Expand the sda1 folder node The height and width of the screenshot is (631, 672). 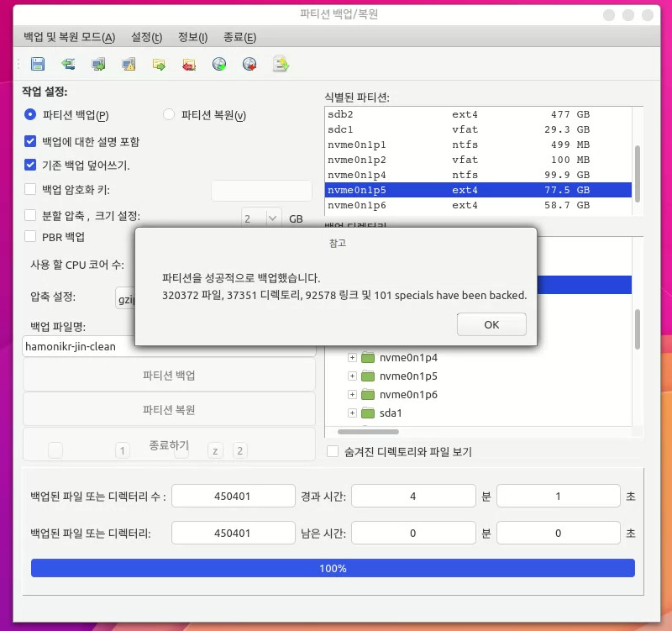tap(353, 413)
